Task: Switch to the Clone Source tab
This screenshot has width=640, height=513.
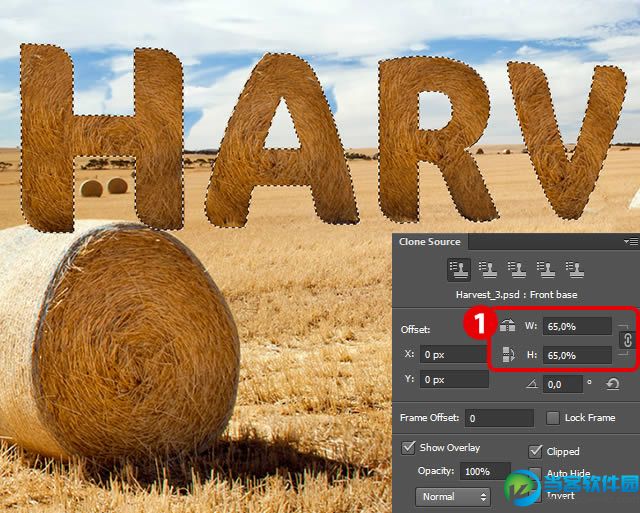Action: coord(430,242)
